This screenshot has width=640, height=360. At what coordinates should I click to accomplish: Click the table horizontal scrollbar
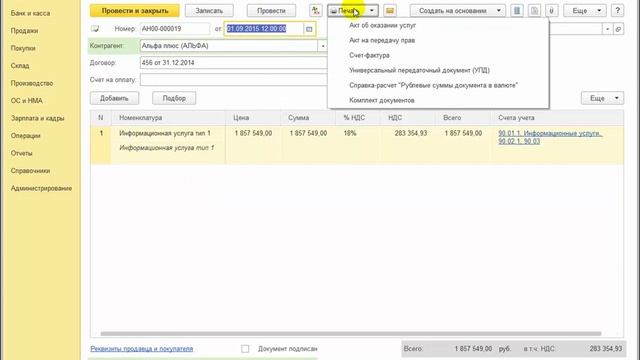click(x=351, y=333)
